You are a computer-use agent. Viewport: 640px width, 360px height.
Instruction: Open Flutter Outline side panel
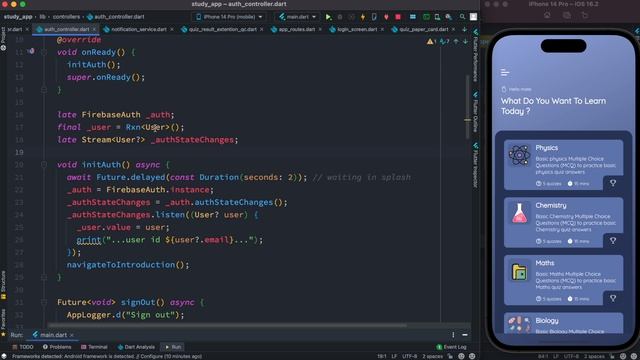coord(476,112)
